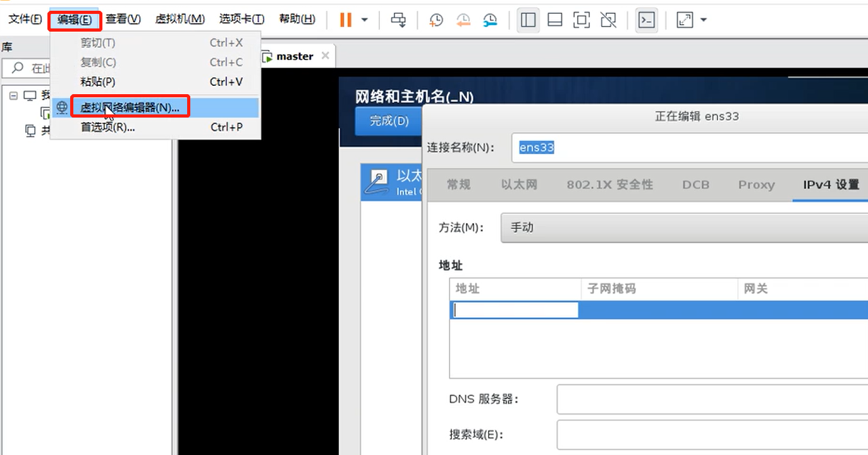Click the magnifier icon in library search
The height and width of the screenshot is (455, 868).
[x=18, y=68]
